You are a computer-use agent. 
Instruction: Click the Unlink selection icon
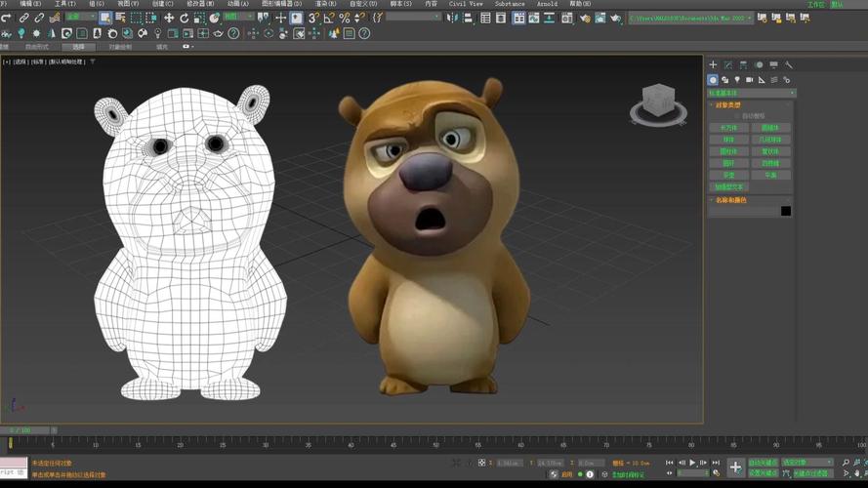(39, 19)
